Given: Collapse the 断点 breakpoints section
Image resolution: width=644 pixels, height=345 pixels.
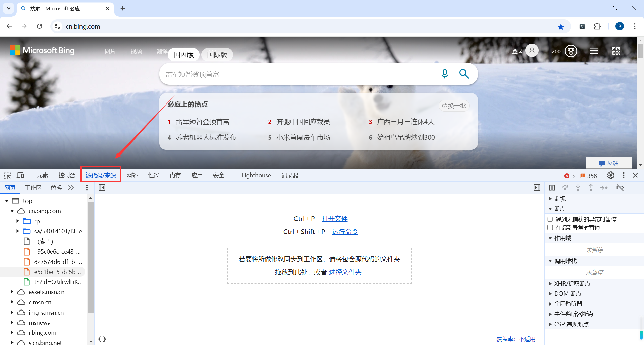Looking at the screenshot, I should click(x=550, y=209).
